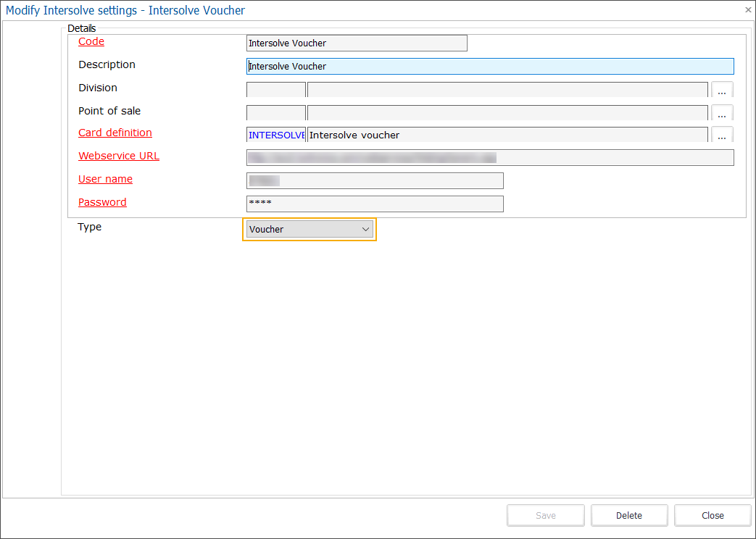Open the Webservice URL link label
Screen dimensions: 756x539
(118, 156)
